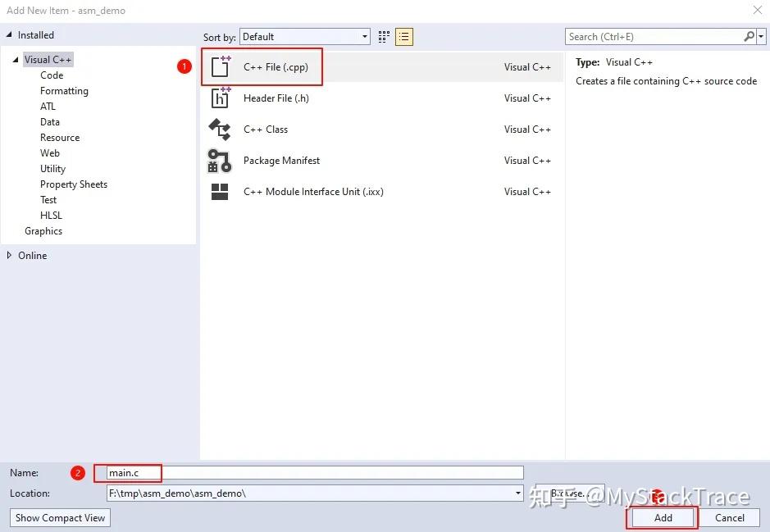Select the Visual C++ category

point(48,60)
